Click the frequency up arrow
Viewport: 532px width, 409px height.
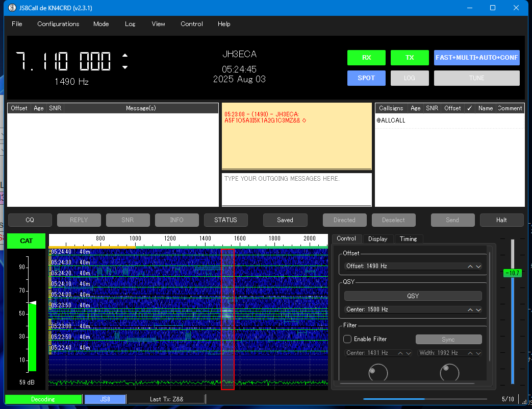[125, 56]
